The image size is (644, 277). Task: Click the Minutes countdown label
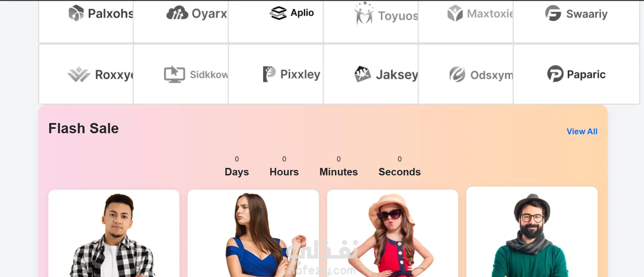click(338, 172)
